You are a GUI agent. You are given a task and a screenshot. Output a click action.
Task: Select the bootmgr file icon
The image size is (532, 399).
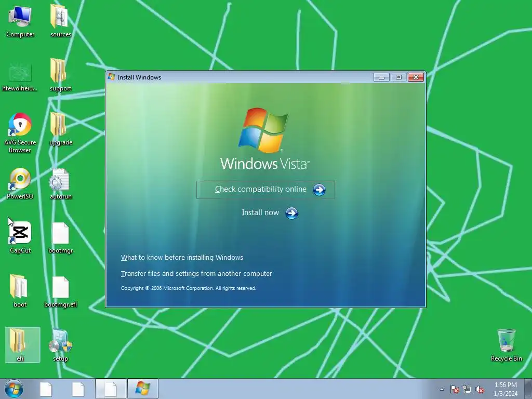pos(60,237)
